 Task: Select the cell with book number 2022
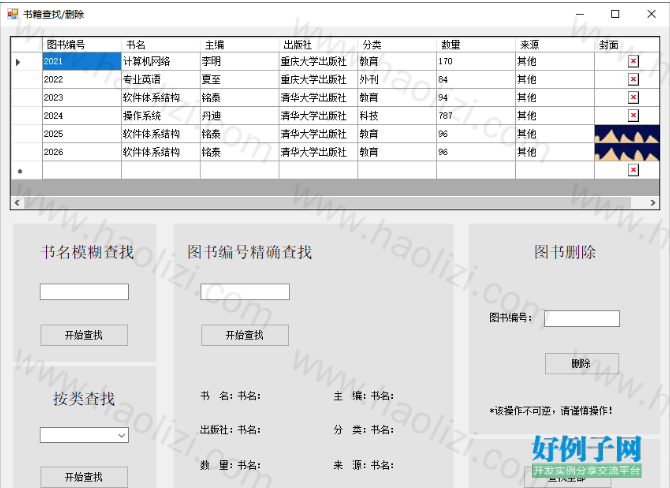(x=82, y=79)
